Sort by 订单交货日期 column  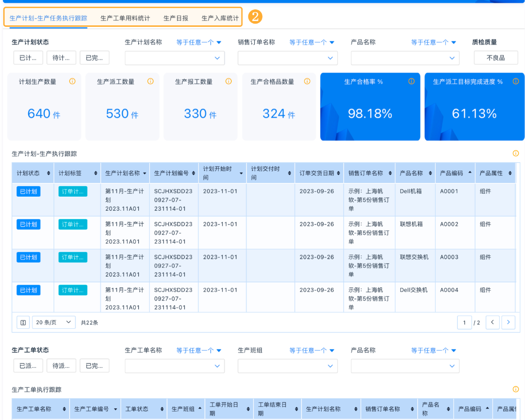click(x=338, y=173)
